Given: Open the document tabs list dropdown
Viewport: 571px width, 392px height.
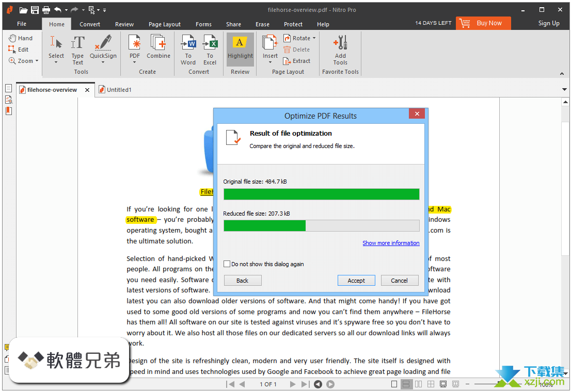Looking at the screenshot, I should click(x=564, y=90).
